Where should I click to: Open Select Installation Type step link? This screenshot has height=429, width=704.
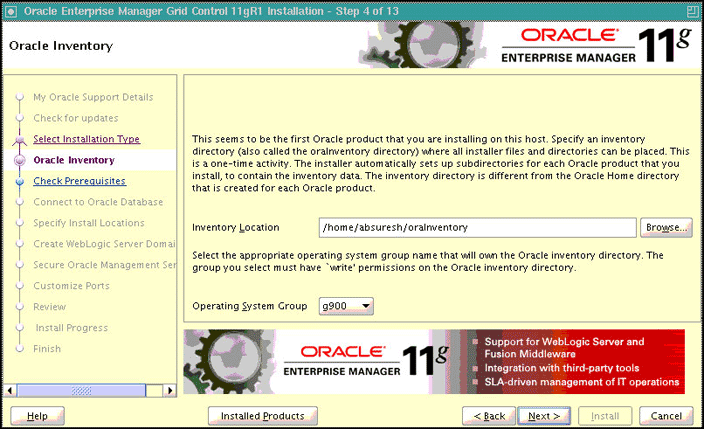tap(87, 139)
